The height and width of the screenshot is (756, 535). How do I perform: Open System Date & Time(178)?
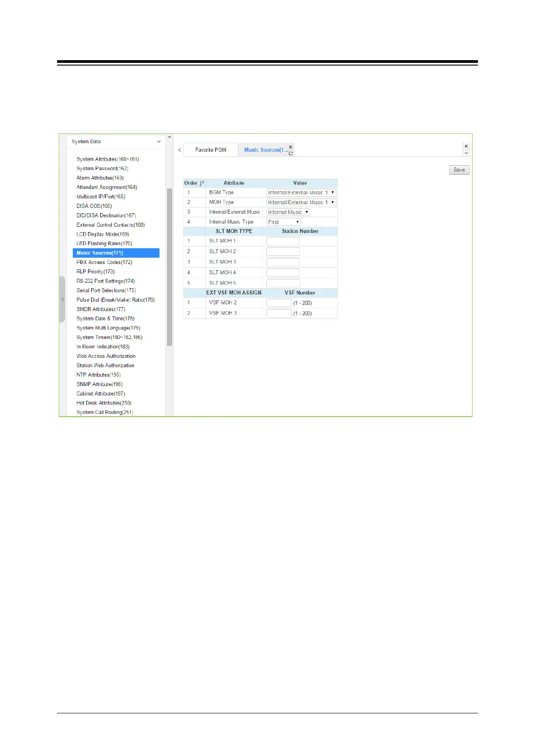coord(106,319)
